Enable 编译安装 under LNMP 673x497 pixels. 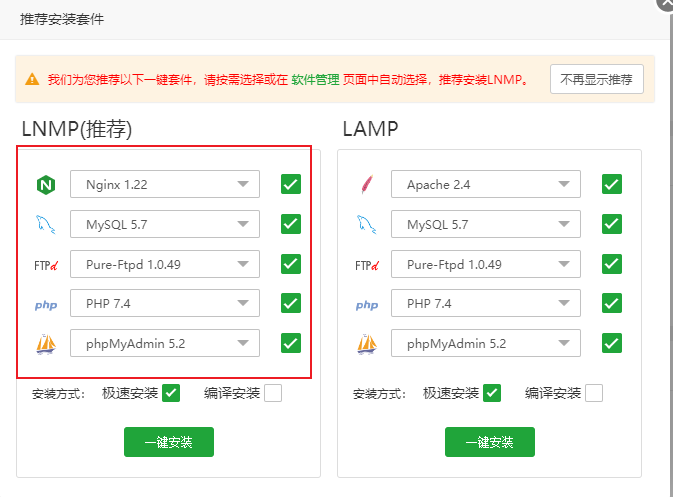(x=273, y=393)
